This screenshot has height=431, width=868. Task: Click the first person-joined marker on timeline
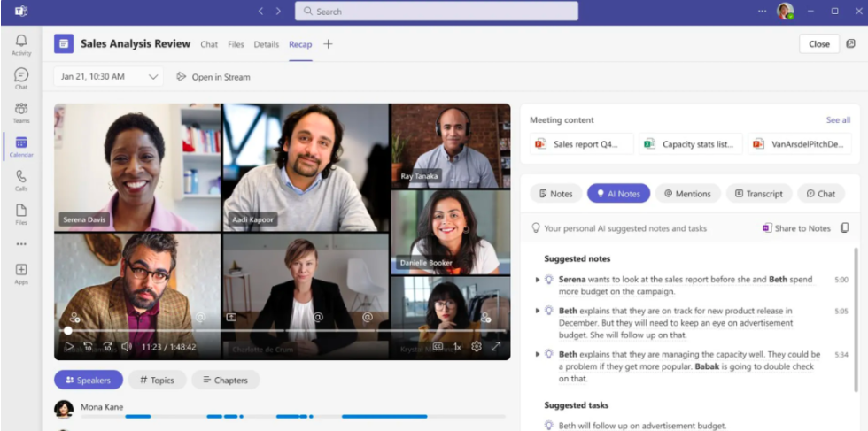[74, 318]
